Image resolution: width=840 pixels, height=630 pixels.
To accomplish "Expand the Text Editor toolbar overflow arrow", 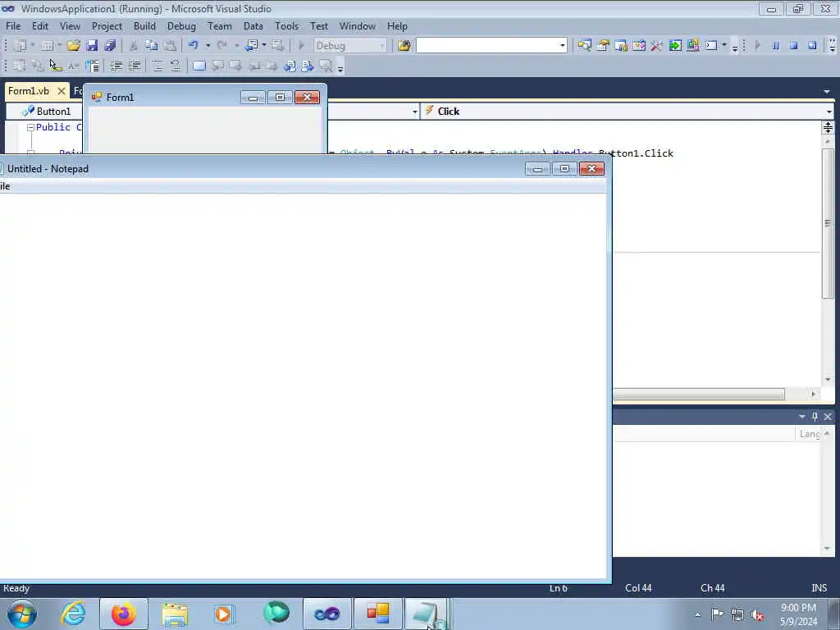I will pyautogui.click(x=340, y=67).
